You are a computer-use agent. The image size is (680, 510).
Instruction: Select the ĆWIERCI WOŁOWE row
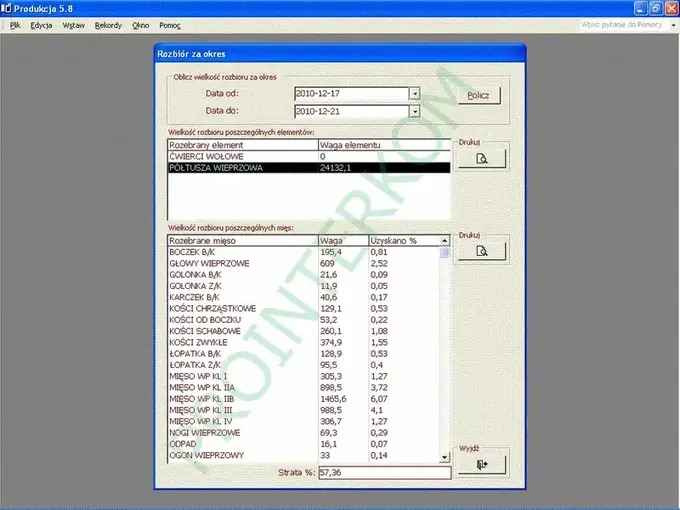(309, 157)
